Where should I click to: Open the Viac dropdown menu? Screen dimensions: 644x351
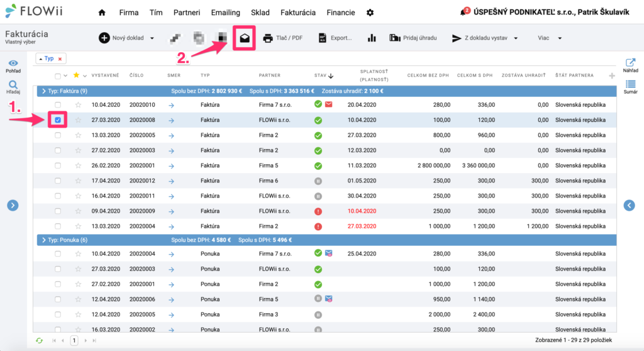point(550,38)
